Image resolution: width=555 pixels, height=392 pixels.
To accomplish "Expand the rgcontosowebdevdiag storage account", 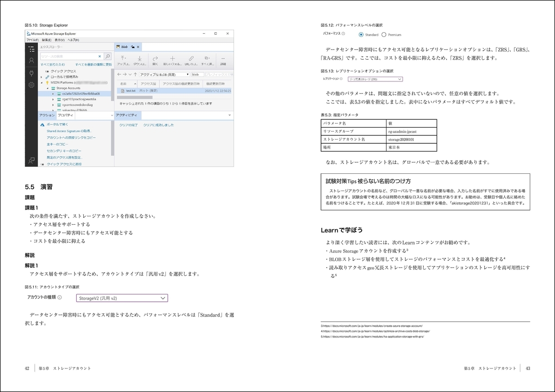I will 53,105.
